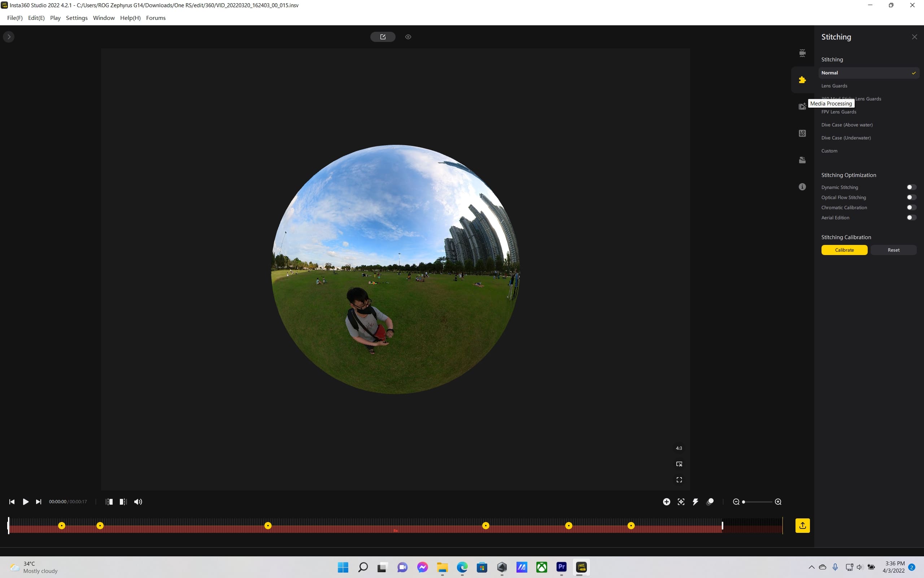Open the Media Processing panel icon

[x=802, y=107]
